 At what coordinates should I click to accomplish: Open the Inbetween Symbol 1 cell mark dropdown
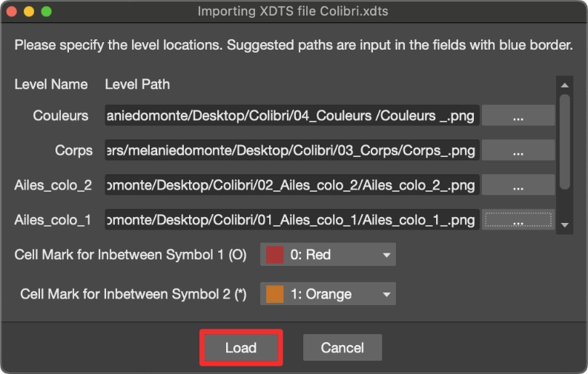(x=328, y=255)
